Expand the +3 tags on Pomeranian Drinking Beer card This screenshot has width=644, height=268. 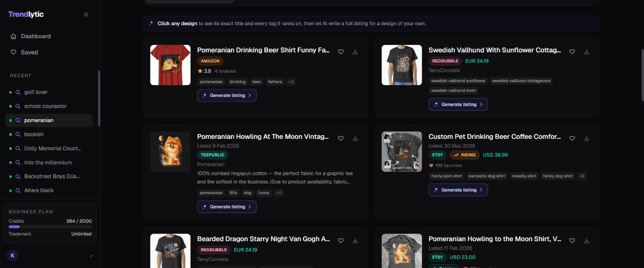pos(291,82)
